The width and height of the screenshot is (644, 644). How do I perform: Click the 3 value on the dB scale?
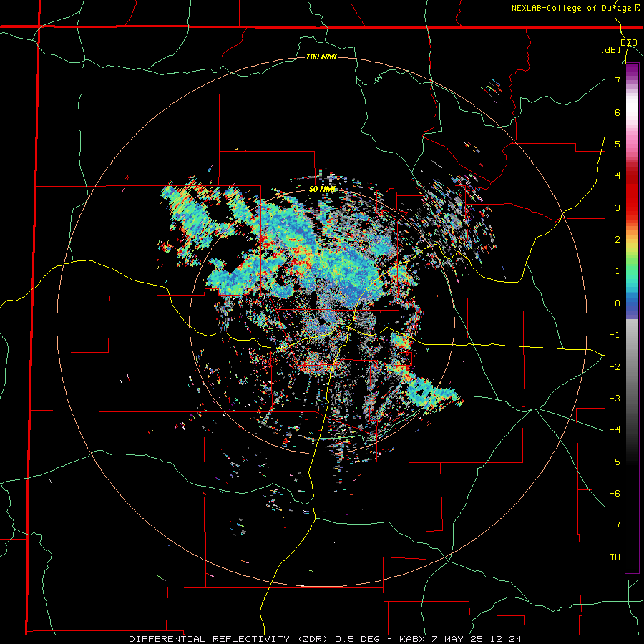pyautogui.click(x=618, y=208)
